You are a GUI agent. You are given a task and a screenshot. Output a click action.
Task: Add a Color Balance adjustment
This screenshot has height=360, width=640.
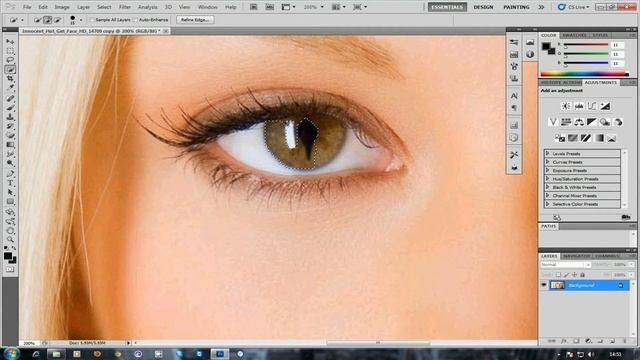pos(579,122)
